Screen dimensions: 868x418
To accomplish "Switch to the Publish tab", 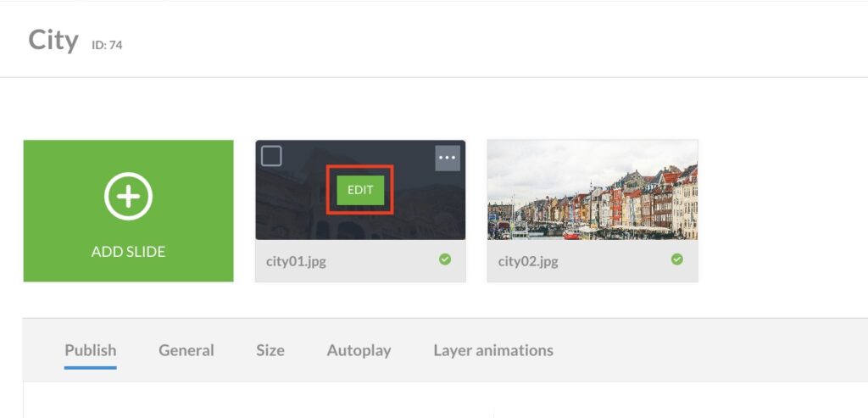I will tap(90, 350).
